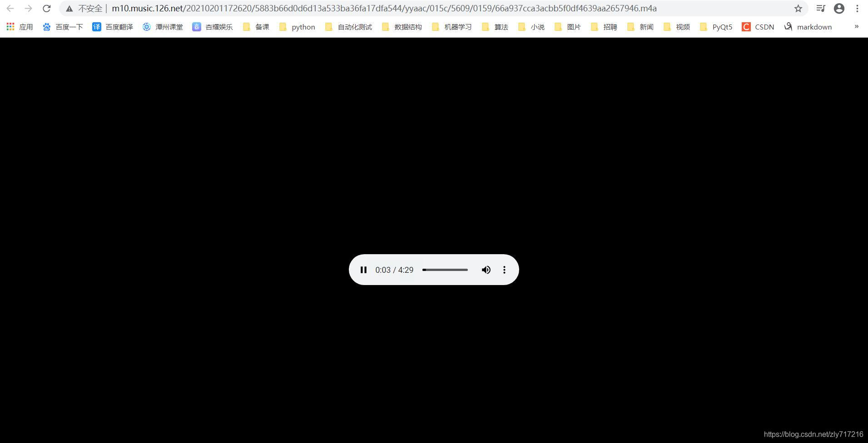The image size is (868, 443).
Task: Click the audio progress slider
Action: click(445, 270)
